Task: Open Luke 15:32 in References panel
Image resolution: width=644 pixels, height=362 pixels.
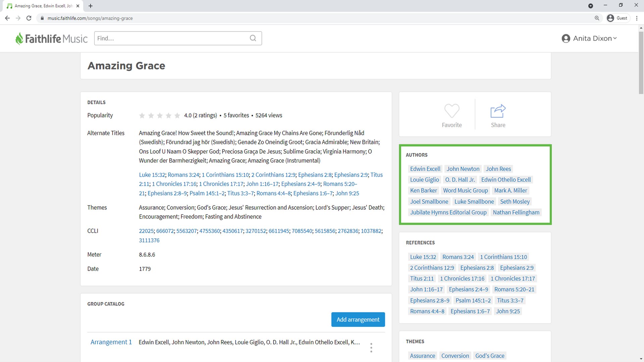Action: [423, 257]
